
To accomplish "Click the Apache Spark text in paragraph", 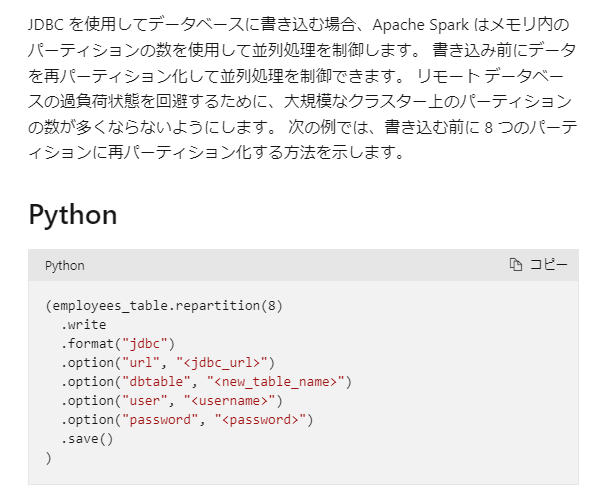I will tap(420, 25).
